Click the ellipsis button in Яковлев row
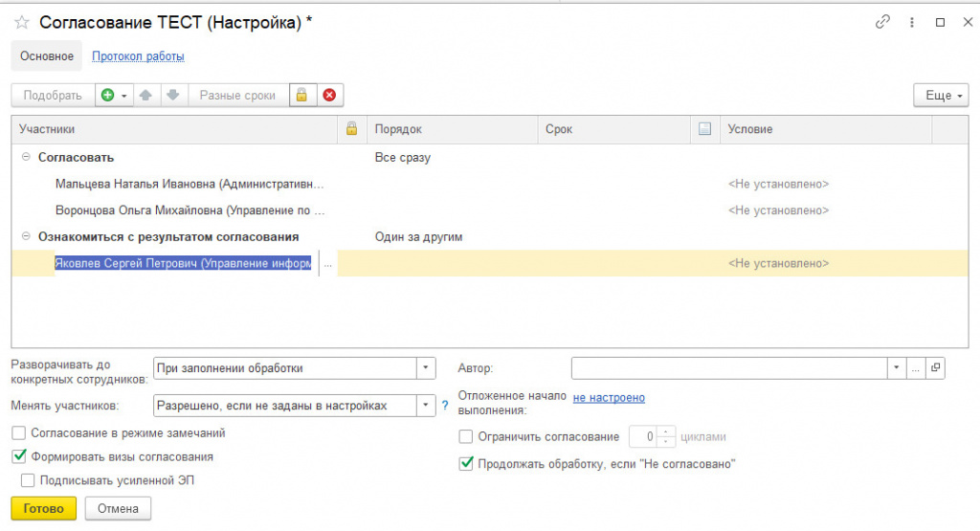The height and width of the screenshot is (531, 980). click(327, 264)
